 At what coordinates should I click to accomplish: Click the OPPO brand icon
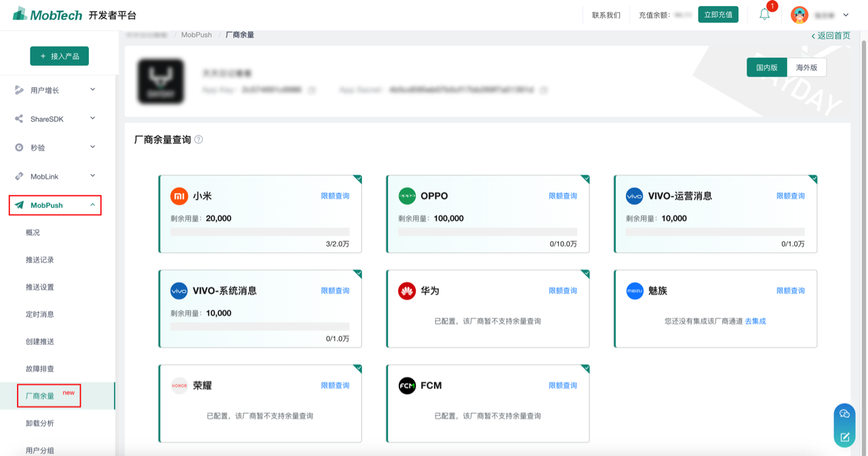tap(407, 196)
